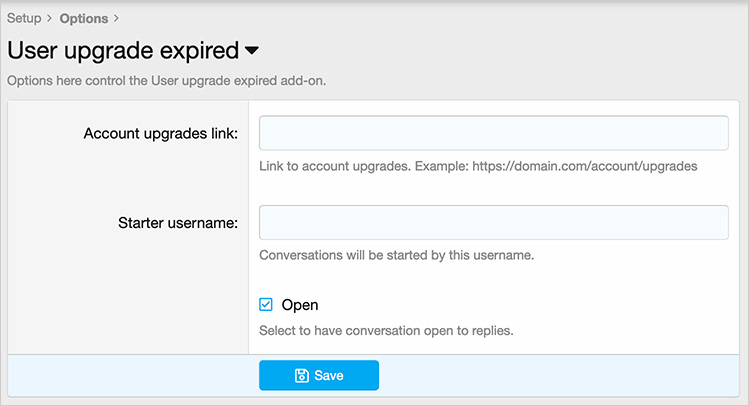Click the chevron separator after Options
The width and height of the screenshot is (749, 406).
(116, 18)
